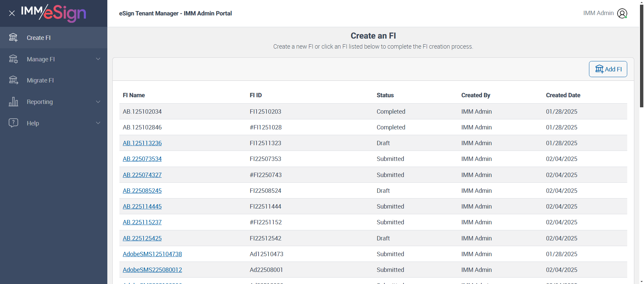Image resolution: width=644 pixels, height=284 pixels.
Task: Click the scrollbar down arrow
Action: point(642,282)
